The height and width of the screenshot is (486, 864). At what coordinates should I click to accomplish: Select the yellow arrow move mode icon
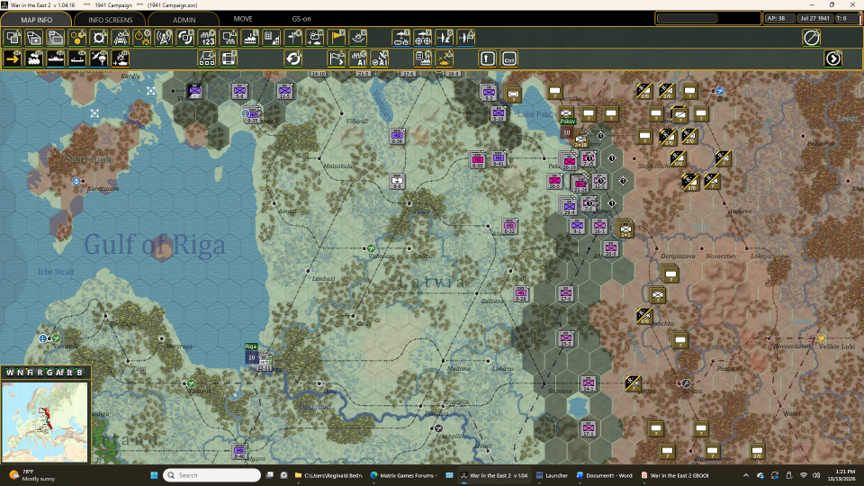pyautogui.click(x=13, y=58)
